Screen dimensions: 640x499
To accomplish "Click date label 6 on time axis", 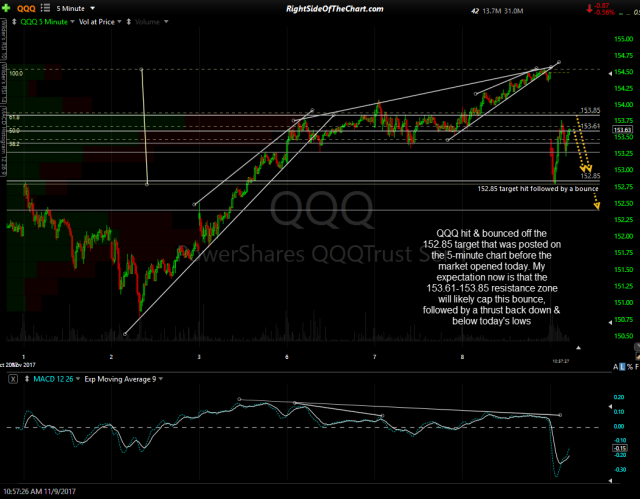I will pos(287,357).
